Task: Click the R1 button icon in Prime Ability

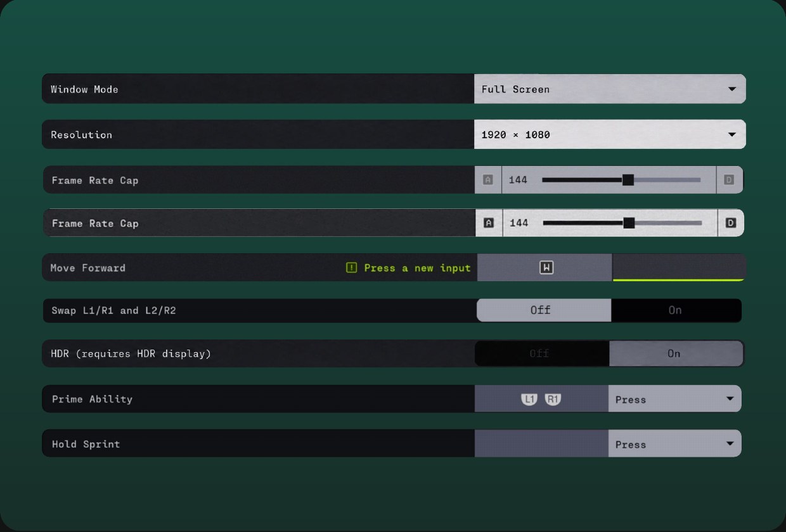Action: tap(553, 399)
